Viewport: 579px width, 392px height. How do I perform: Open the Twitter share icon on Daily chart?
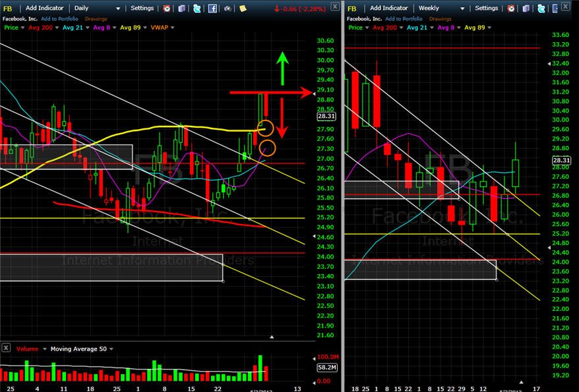click(197, 8)
